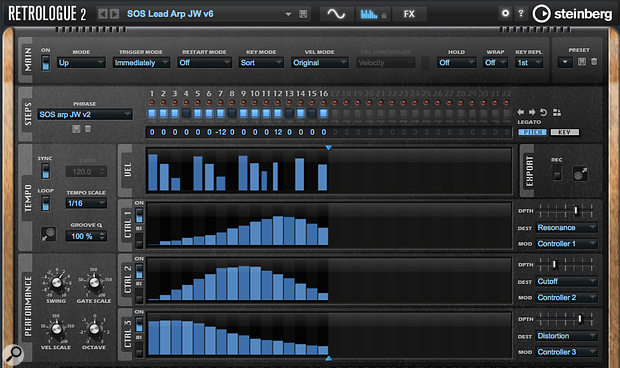
Task: Open the plug-in settings gear icon
Action: click(505, 13)
